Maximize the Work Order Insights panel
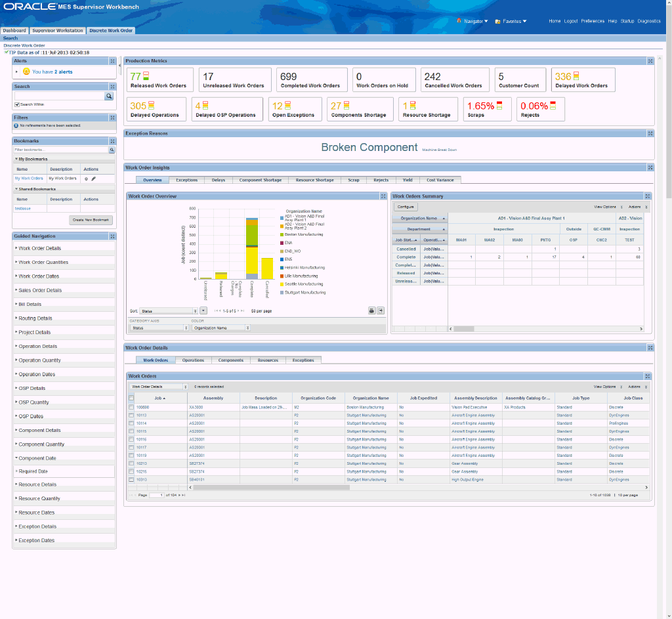 pos(650,167)
